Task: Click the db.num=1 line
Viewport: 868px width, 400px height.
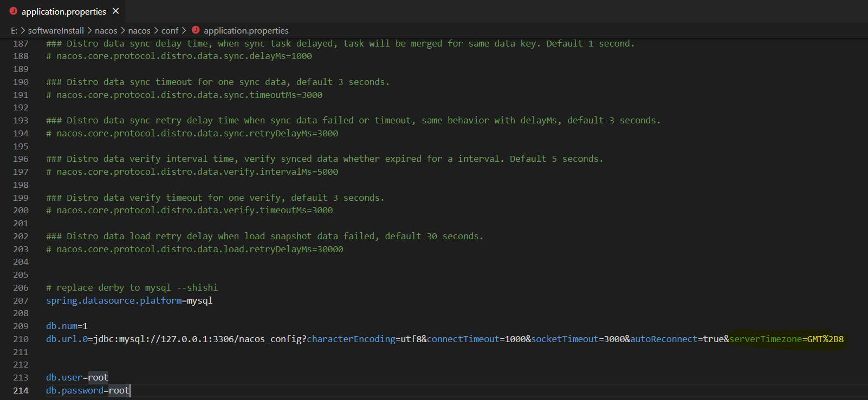Action: pyautogui.click(x=67, y=326)
